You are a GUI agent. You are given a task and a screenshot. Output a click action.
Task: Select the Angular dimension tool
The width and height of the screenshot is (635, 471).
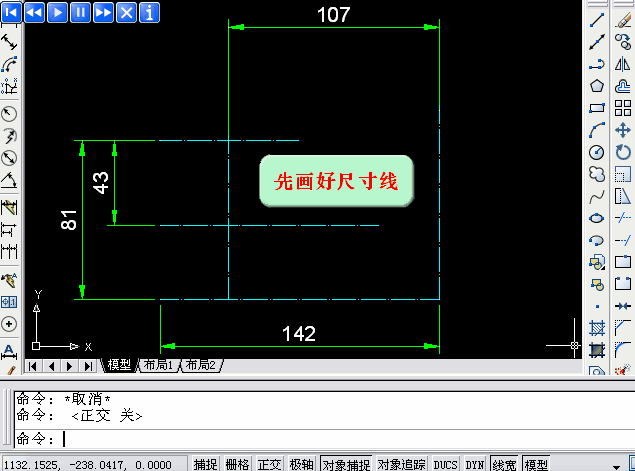click(x=9, y=180)
